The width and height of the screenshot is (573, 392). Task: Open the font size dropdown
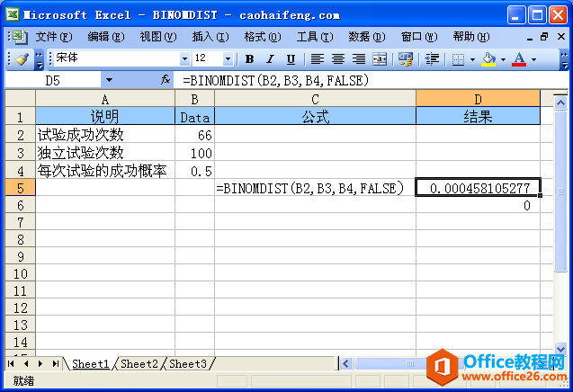tap(228, 58)
